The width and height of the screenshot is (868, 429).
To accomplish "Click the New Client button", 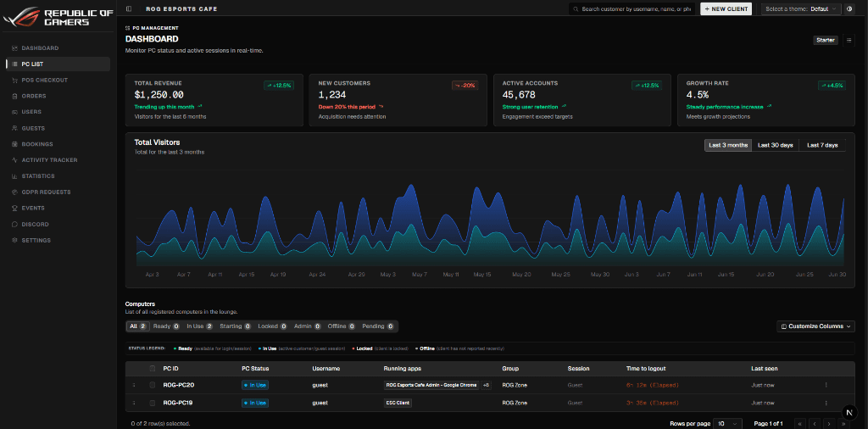I will (726, 8).
